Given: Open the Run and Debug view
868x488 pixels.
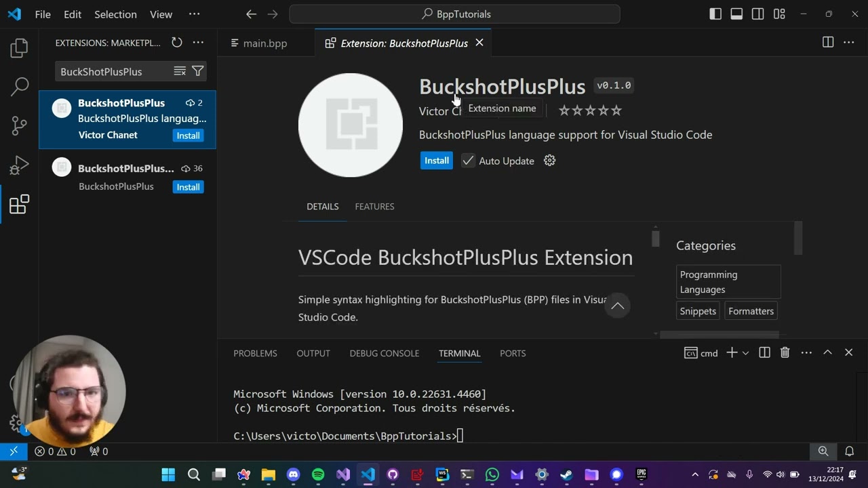Looking at the screenshot, I should pyautogui.click(x=19, y=165).
